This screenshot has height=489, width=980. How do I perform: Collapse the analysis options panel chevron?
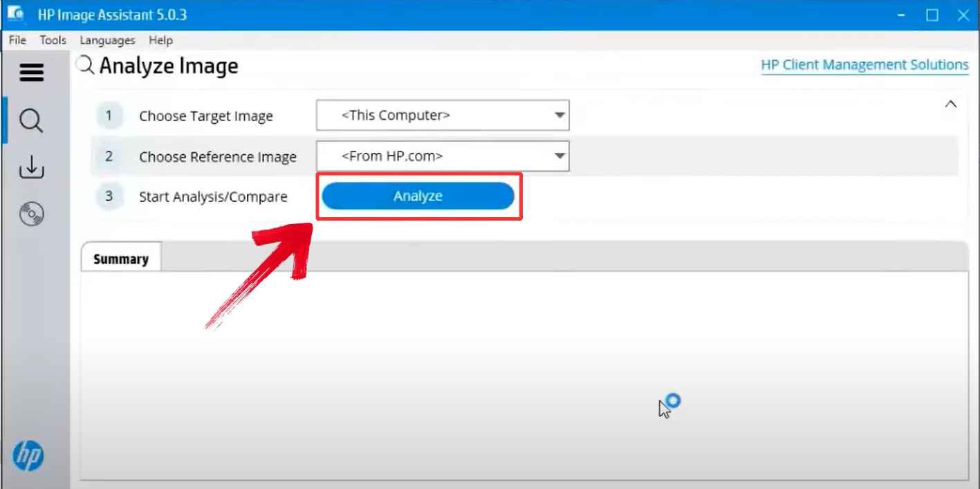(951, 104)
